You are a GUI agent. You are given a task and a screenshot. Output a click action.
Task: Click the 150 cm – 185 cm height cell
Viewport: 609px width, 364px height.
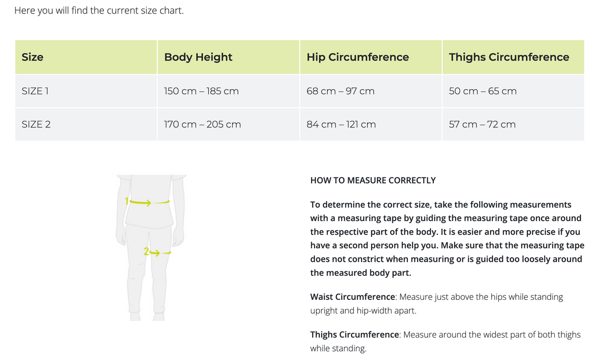[201, 91]
